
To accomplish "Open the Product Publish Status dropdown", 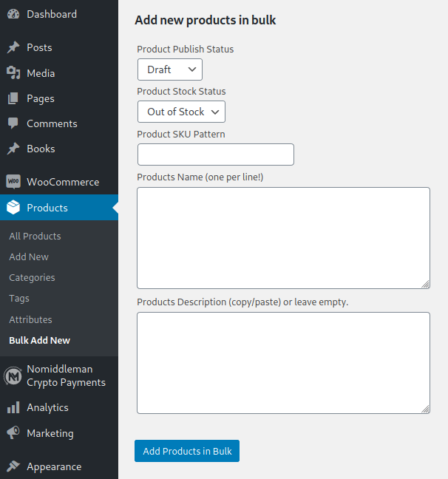I will point(170,69).
